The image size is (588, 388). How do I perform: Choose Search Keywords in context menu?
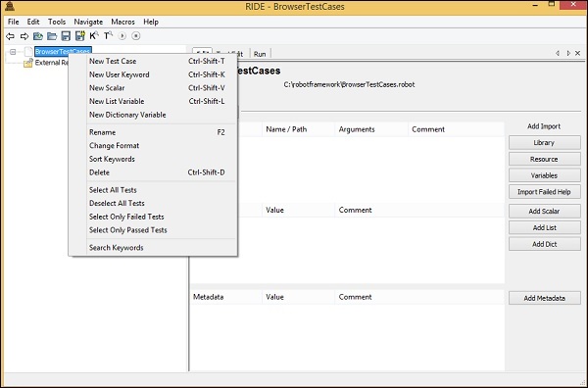153,248
